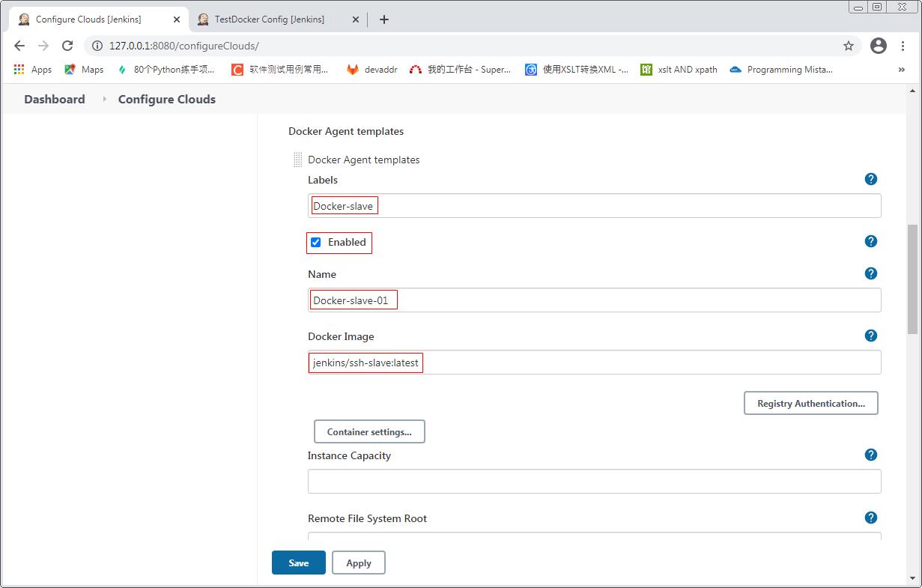
Task: Click the help icon next to Labels
Action: click(870, 179)
